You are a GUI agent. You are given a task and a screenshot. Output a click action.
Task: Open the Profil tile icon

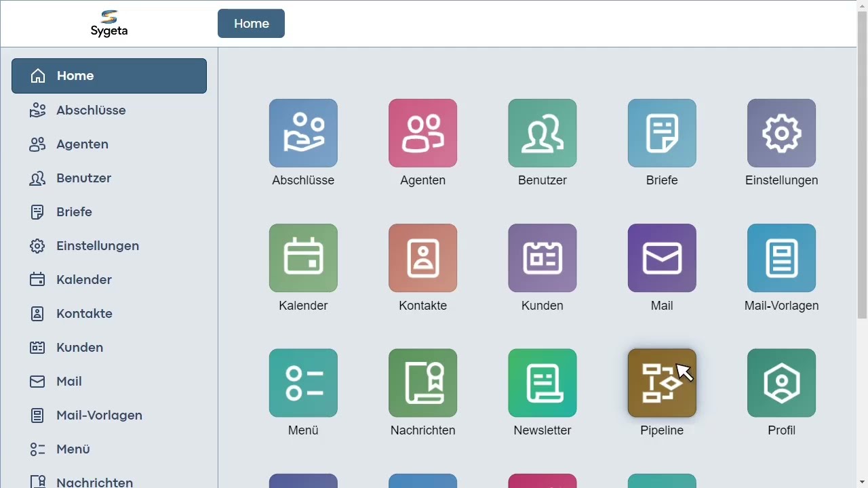pos(781,383)
